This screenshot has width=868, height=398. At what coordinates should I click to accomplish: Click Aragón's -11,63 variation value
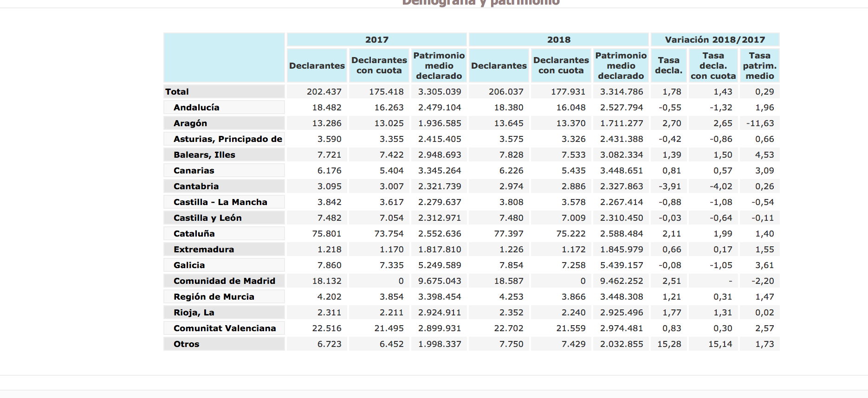(x=760, y=123)
